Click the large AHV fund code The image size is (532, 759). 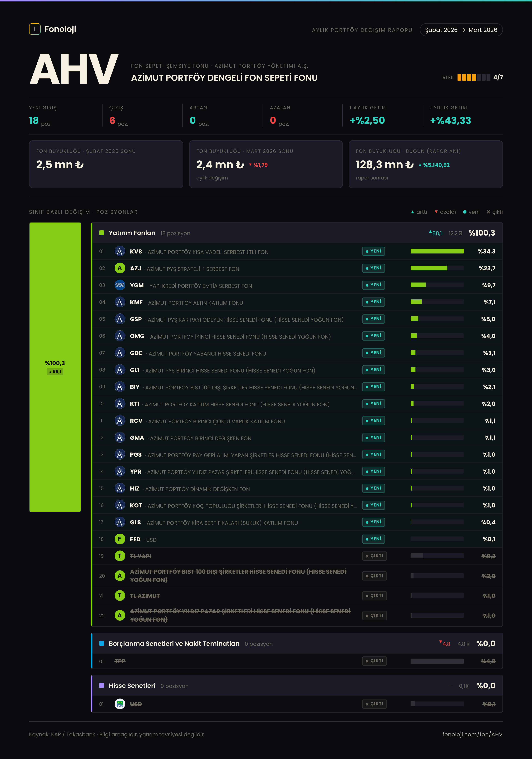(74, 69)
